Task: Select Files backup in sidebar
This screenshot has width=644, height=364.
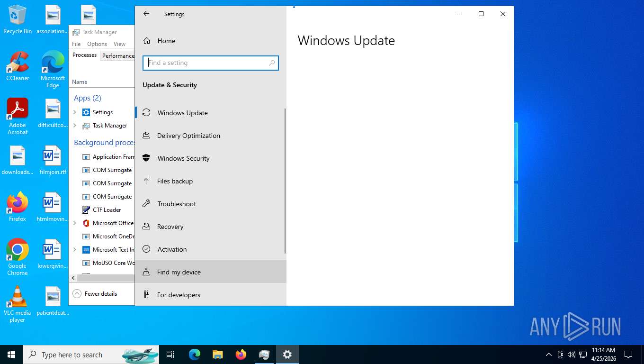Action: click(x=211, y=181)
